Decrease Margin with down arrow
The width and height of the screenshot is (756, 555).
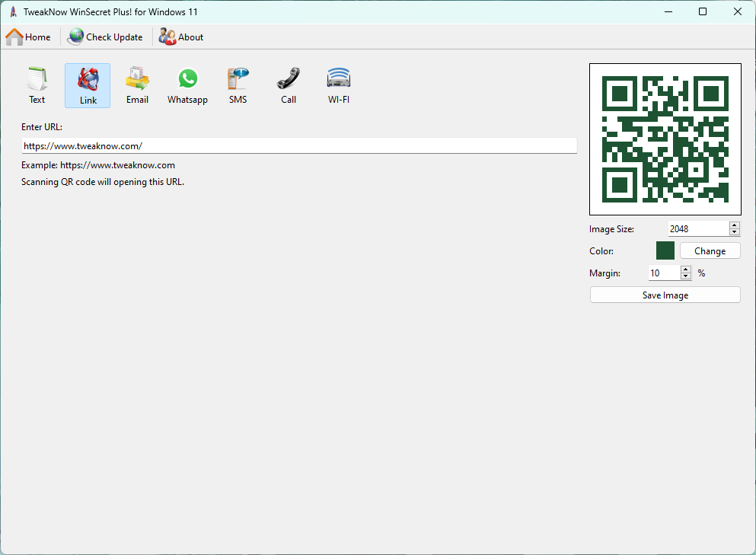686,276
